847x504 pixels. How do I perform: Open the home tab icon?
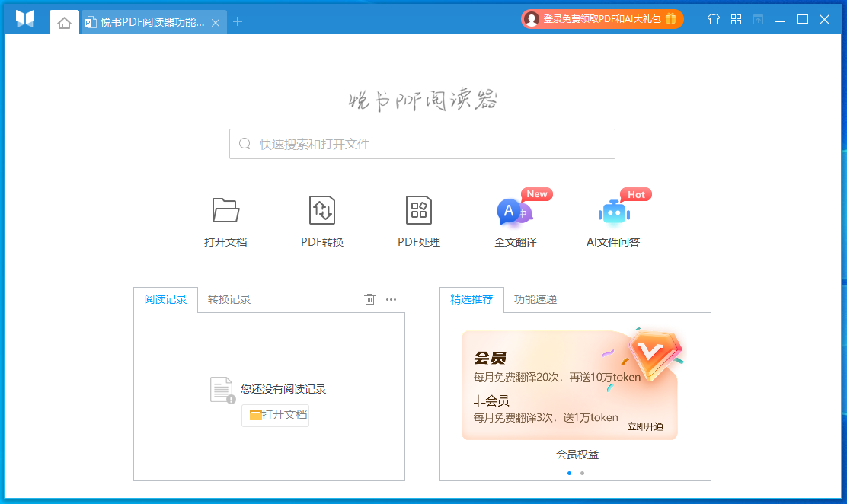coord(64,23)
